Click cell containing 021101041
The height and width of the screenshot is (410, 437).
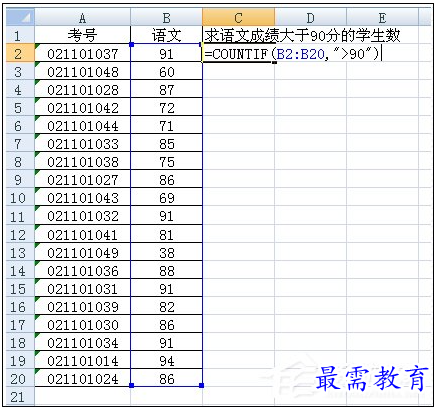click(83, 234)
